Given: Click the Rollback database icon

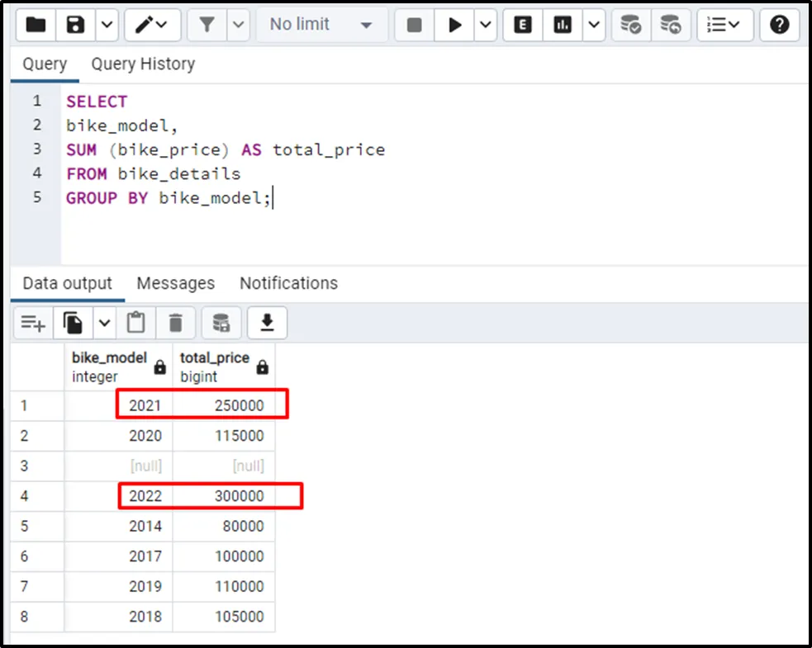Looking at the screenshot, I should [672, 25].
